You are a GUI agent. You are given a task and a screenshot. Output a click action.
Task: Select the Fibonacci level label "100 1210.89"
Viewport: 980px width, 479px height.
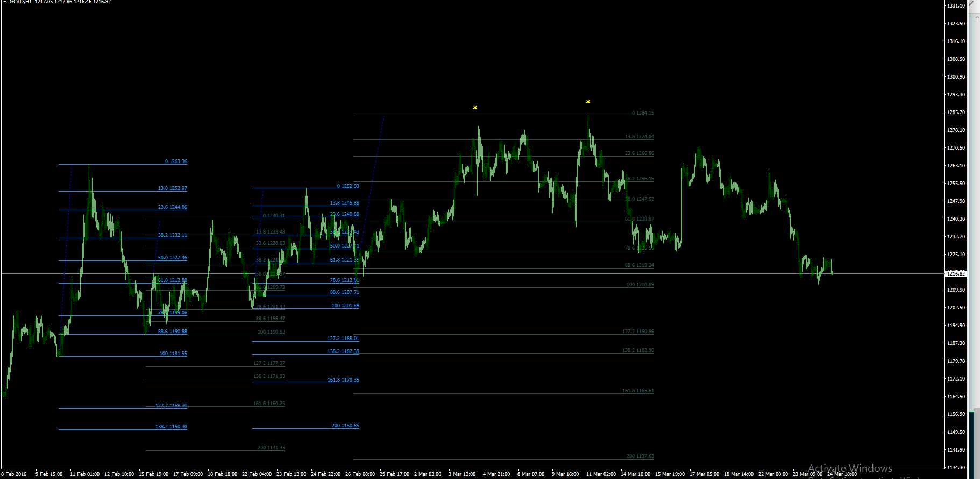tap(640, 285)
